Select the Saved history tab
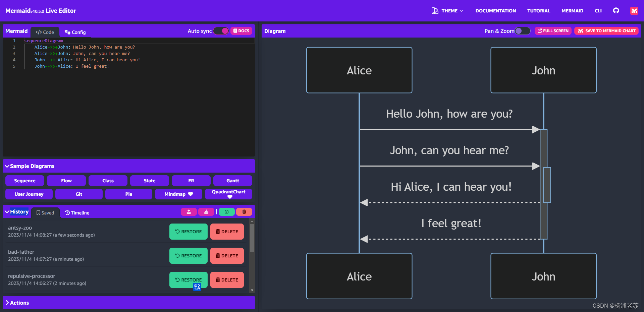644x312 pixels. (x=45, y=213)
